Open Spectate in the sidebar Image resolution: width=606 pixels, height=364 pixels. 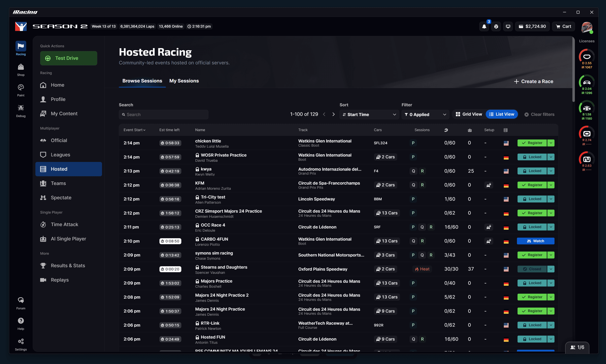tap(69, 198)
